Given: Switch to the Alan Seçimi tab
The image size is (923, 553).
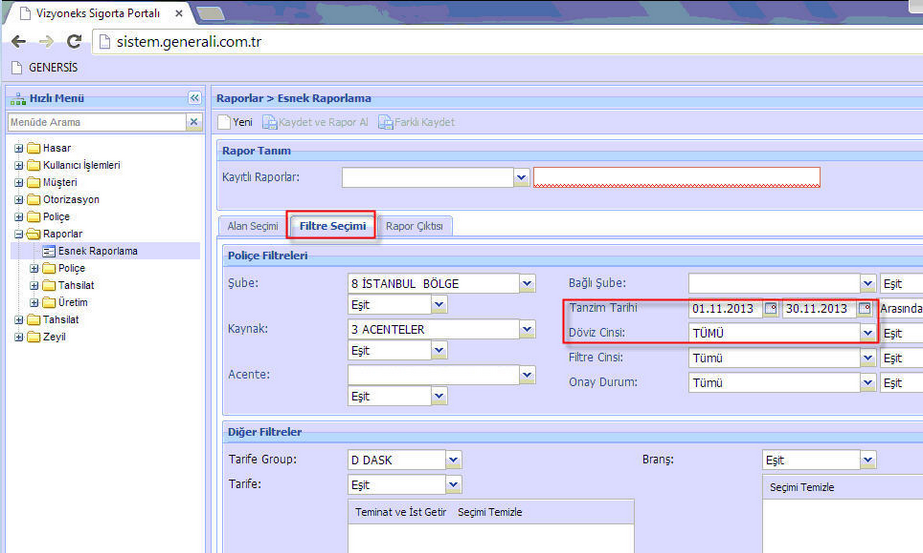Looking at the screenshot, I should (252, 226).
